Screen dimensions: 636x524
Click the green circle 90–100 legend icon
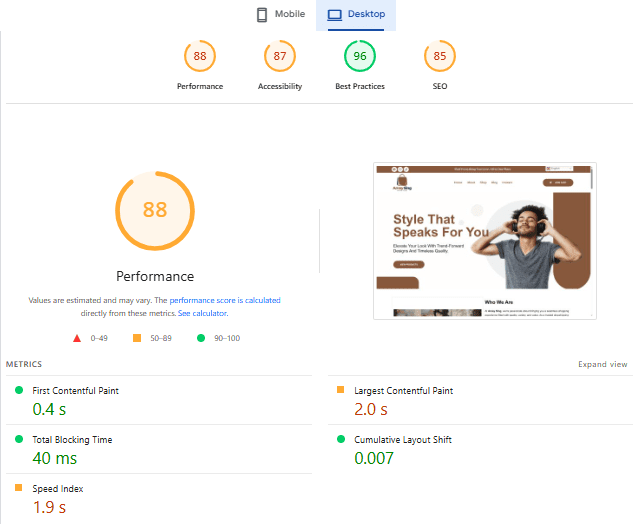pos(201,338)
